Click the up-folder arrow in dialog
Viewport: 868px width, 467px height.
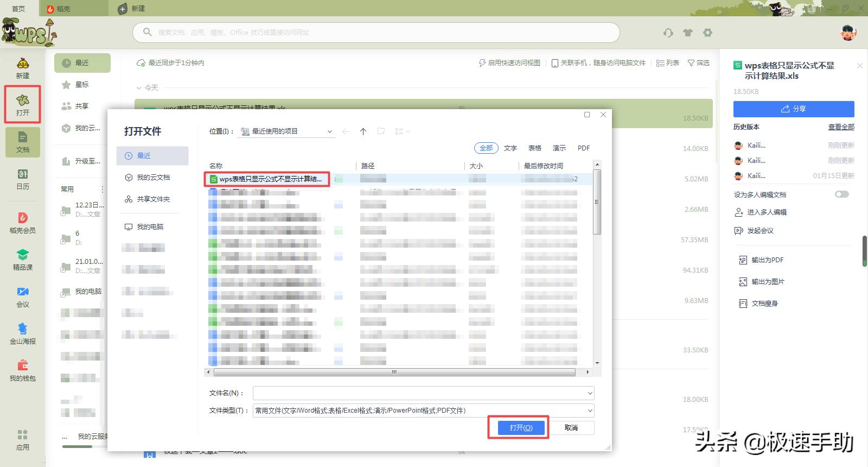coord(363,131)
